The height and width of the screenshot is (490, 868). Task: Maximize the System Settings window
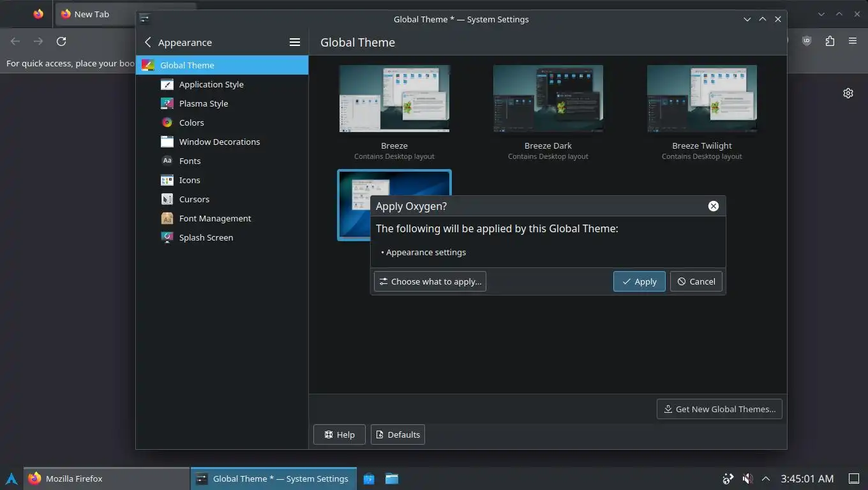coord(763,19)
